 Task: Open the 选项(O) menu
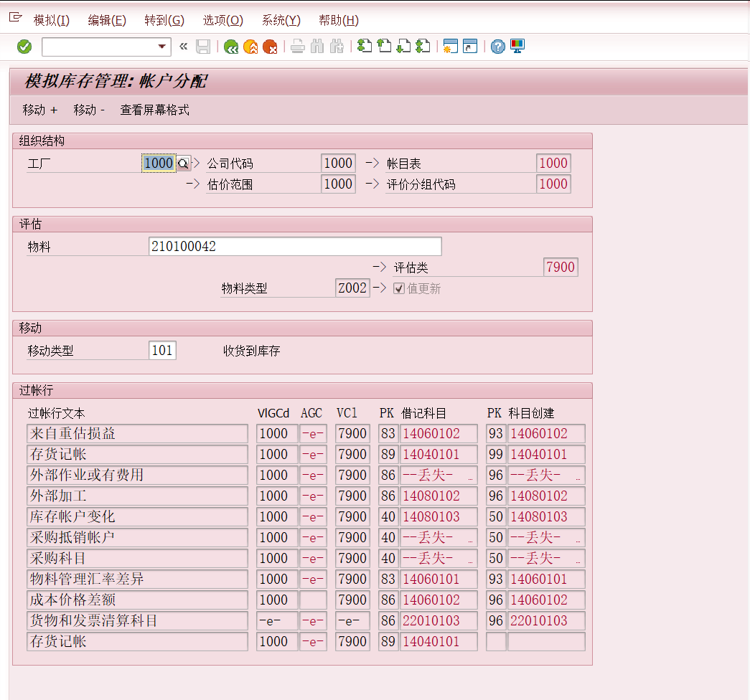[x=223, y=20]
